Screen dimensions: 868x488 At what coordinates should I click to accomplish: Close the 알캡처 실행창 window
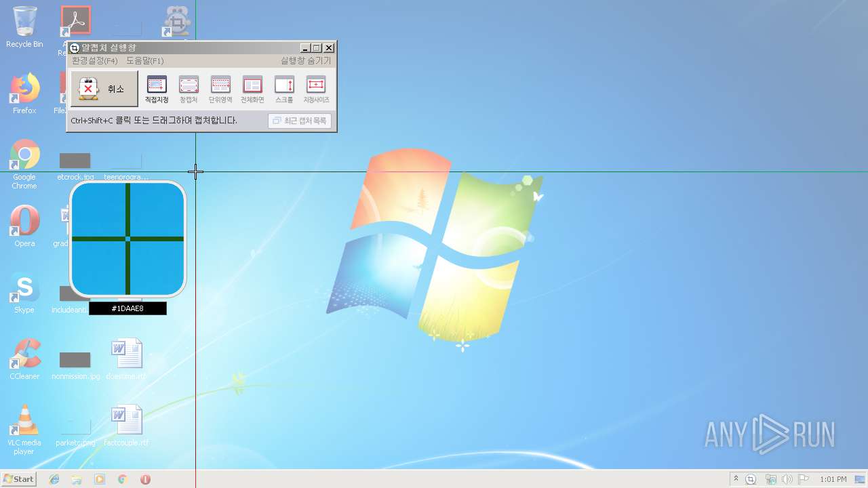tap(329, 48)
